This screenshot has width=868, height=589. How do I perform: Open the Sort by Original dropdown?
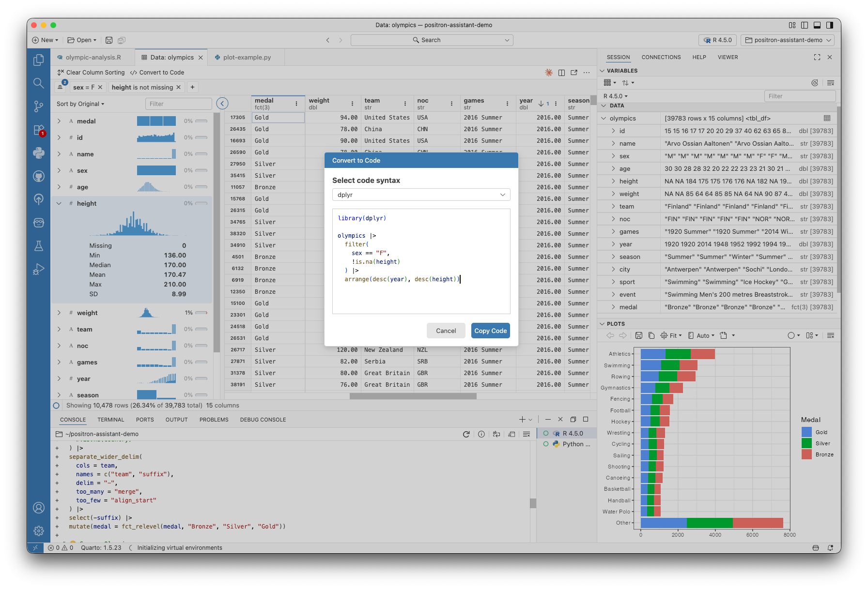pos(80,104)
